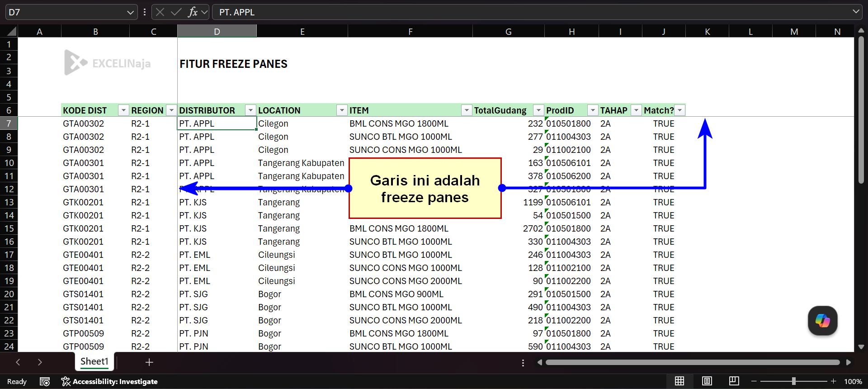Select GTP00509 in row 23

[x=95, y=333]
